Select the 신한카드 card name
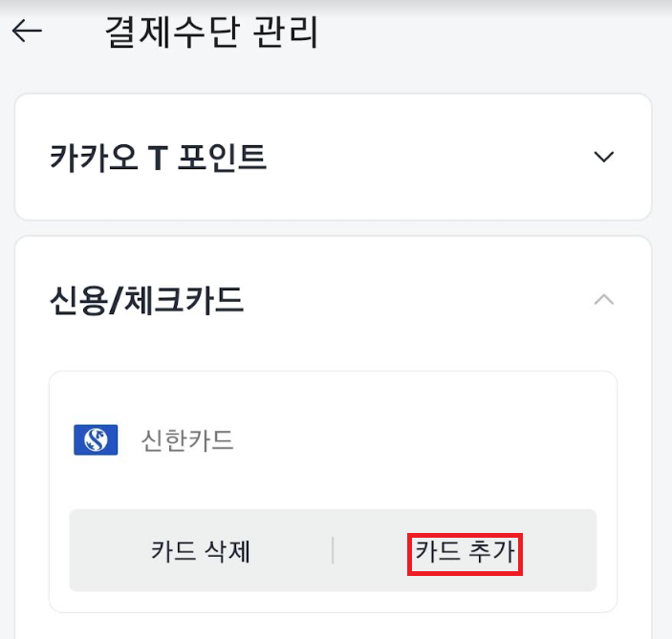The height and width of the screenshot is (639, 672). 187,440
